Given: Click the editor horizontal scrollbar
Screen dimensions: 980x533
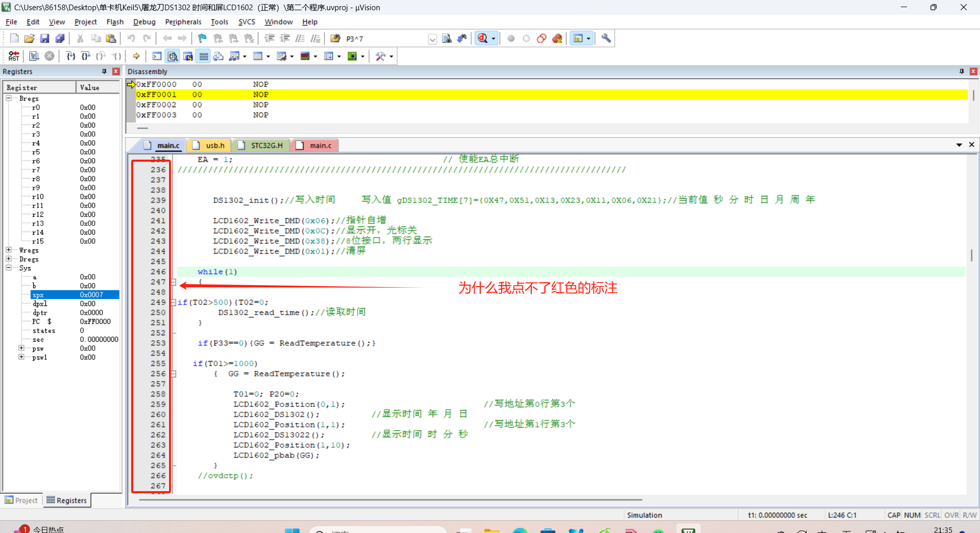Looking at the screenshot, I should tap(390, 500).
